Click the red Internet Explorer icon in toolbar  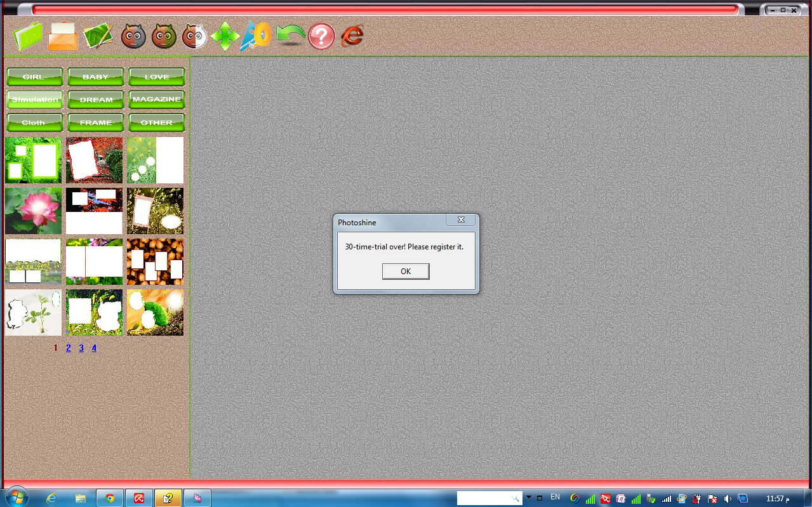tap(352, 36)
